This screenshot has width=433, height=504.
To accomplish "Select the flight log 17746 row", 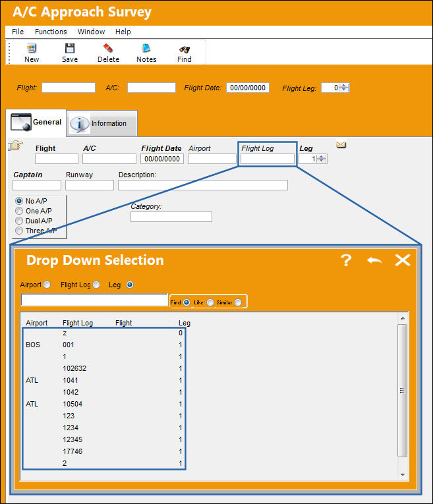I will [x=104, y=451].
